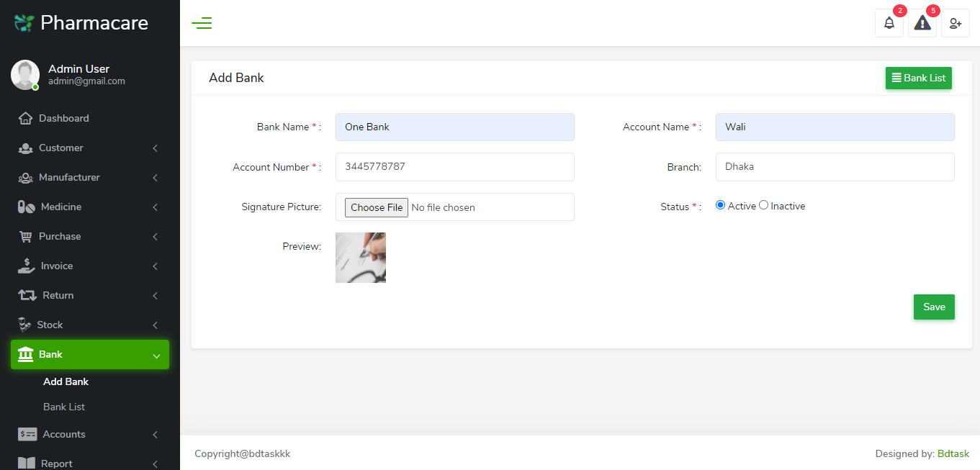Open Bank List submenu item
This screenshot has width=980, height=470.
point(64,407)
